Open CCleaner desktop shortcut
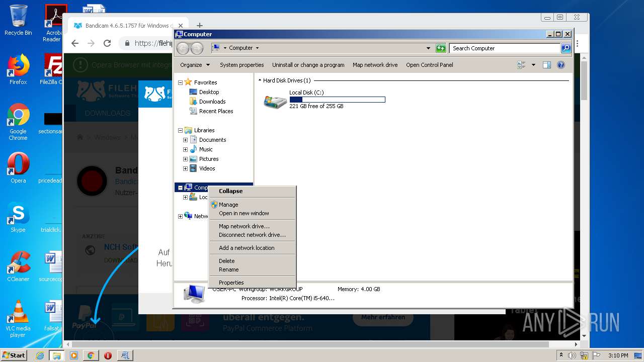 coord(18,266)
